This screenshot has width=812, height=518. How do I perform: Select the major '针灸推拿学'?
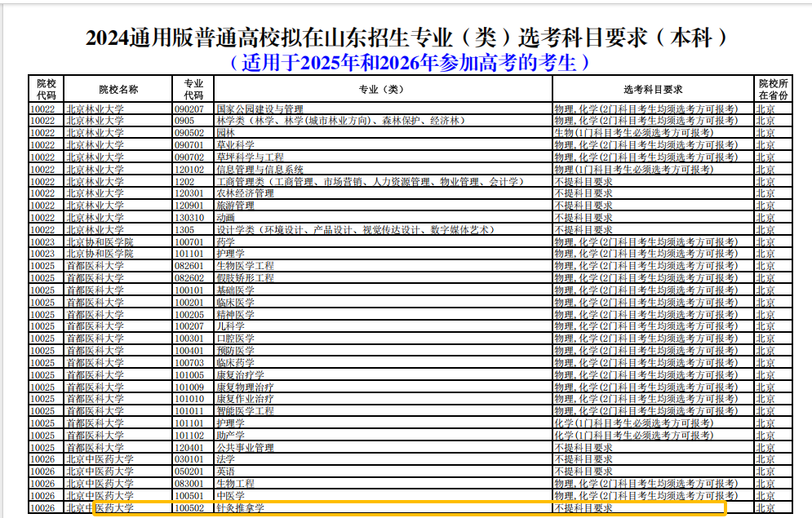pyautogui.click(x=240, y=508)
